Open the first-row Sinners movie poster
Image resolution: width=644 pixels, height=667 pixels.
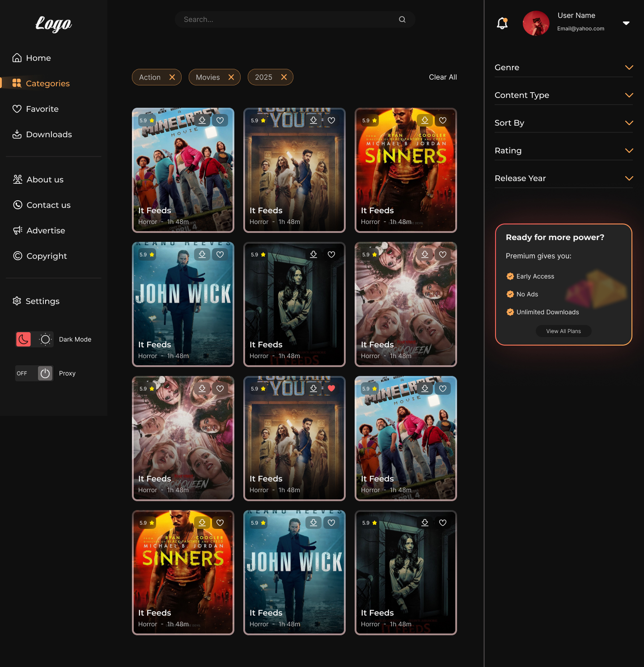(406, 170)
